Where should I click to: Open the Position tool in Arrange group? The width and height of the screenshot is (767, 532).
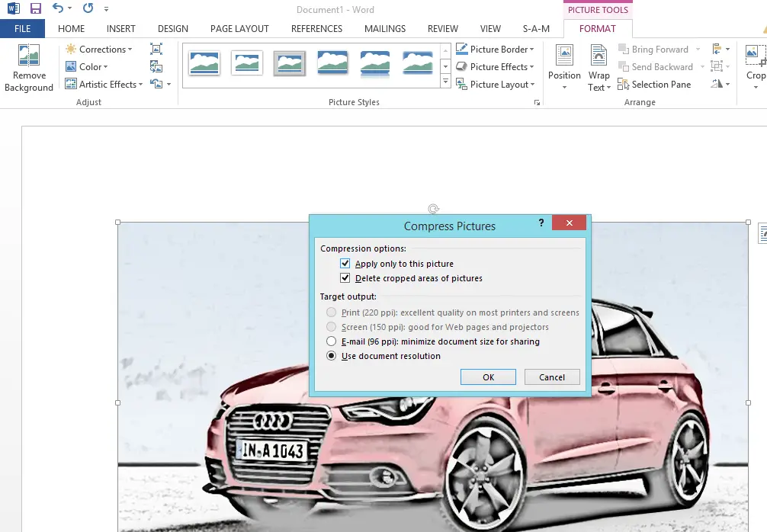pos(564,67)
